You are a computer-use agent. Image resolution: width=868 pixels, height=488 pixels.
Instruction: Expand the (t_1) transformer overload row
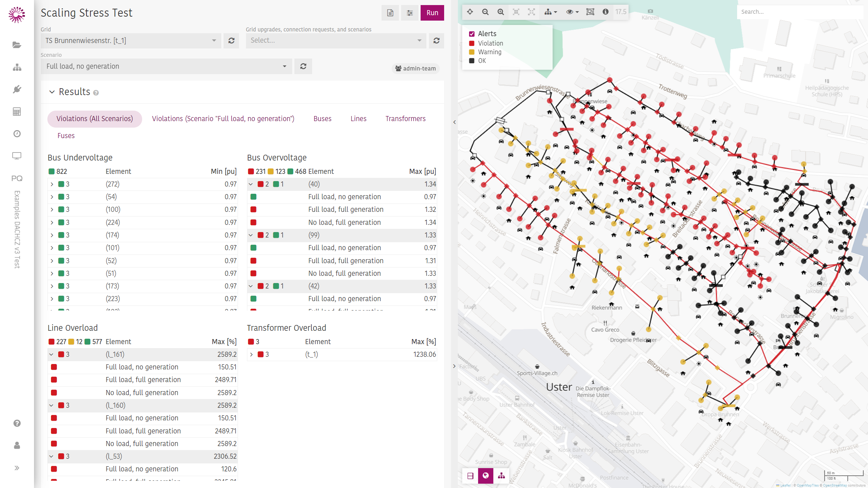coord(251,355)
